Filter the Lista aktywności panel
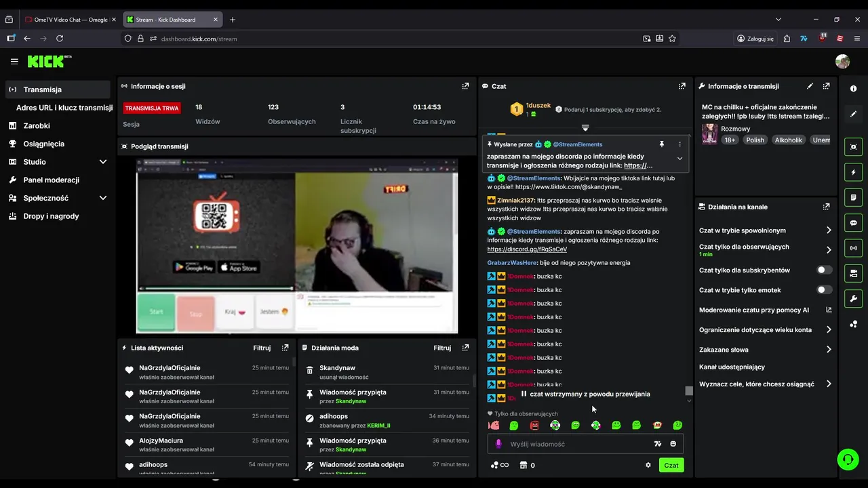The height and width of the screenshot is (488, 868). click(x=262, y=348)
